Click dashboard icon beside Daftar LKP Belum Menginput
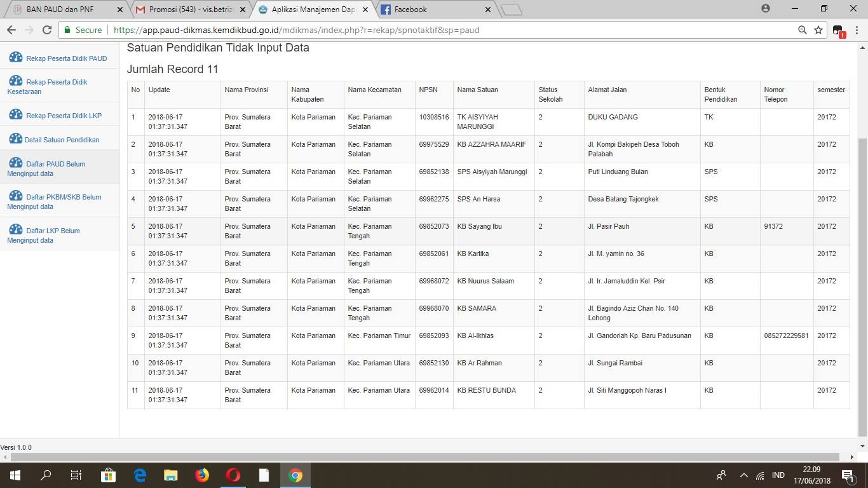 point(15,229)
